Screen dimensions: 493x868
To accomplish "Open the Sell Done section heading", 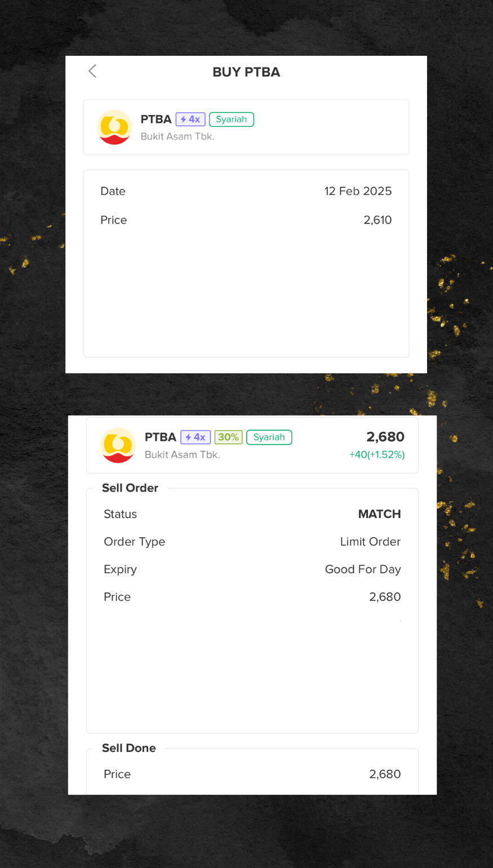I will 129,748.
